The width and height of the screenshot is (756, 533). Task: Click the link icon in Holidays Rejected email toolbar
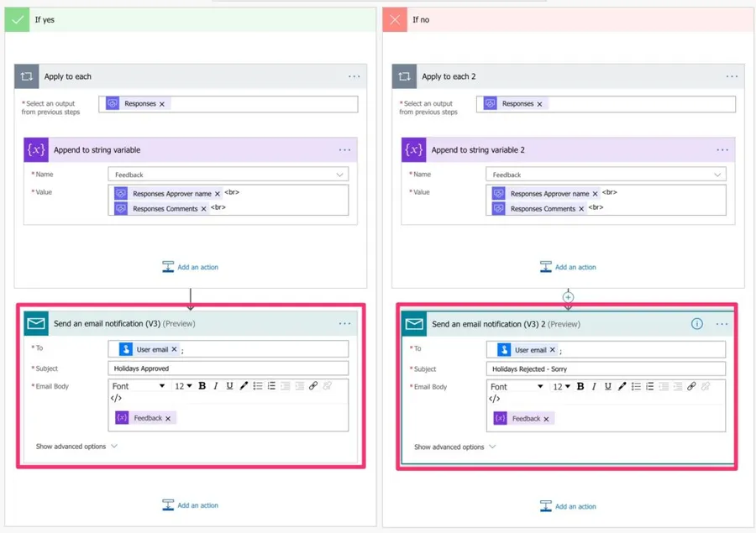pyautogui.click(x=691, y=387)
